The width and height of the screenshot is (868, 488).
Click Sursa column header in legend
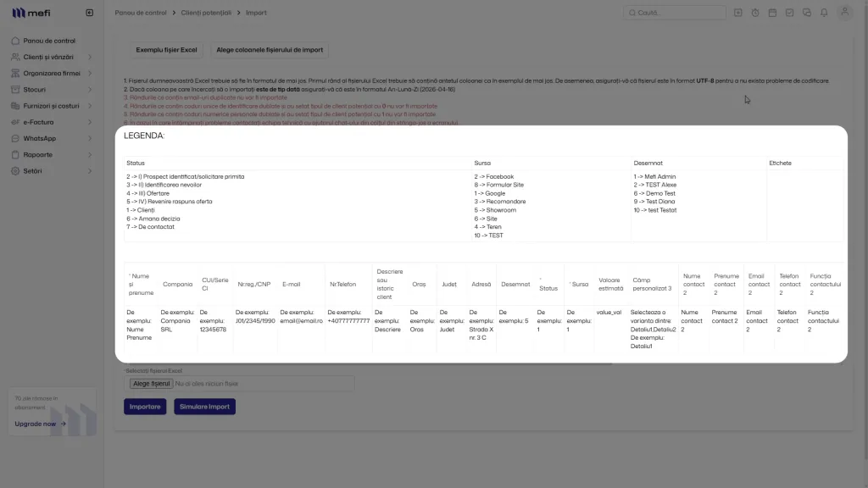click(482, 164)
